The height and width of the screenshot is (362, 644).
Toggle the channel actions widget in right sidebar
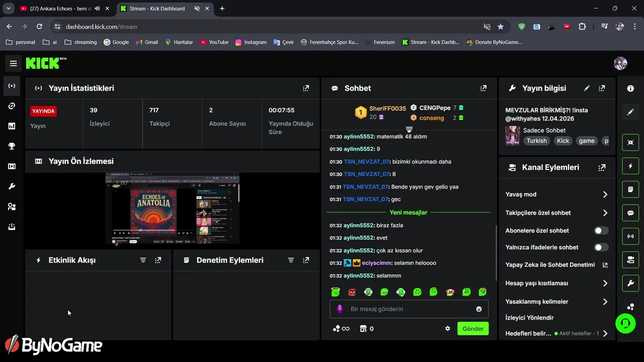[630, 259]
